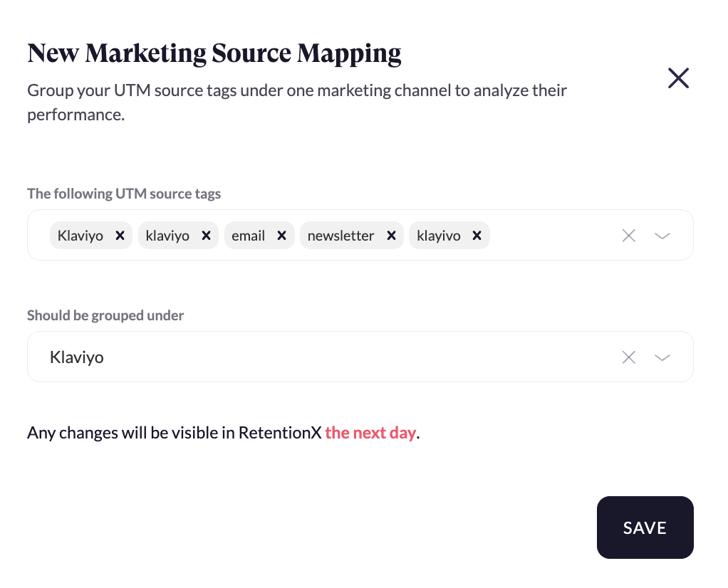Click 'the next day' highlighted text

[370, 433]
